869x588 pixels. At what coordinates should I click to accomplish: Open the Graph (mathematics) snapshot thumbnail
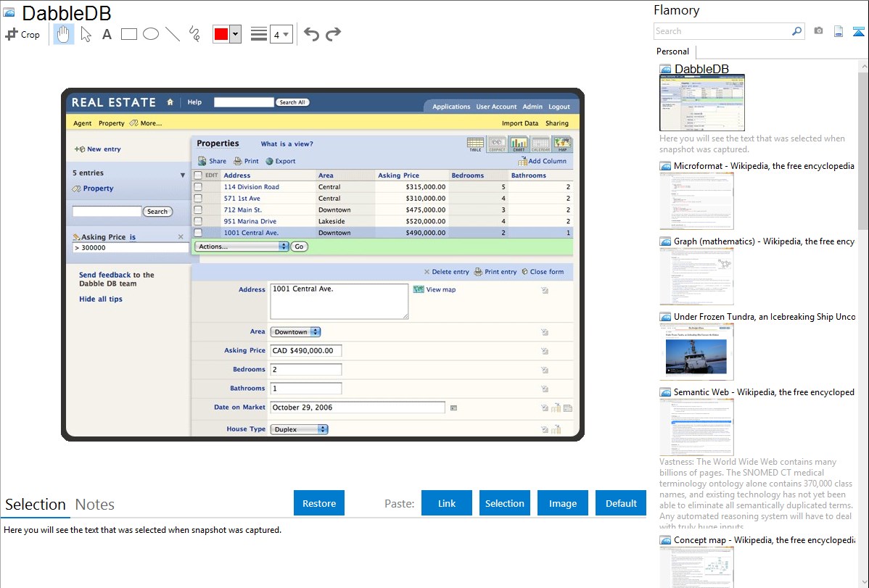(696, 276)
